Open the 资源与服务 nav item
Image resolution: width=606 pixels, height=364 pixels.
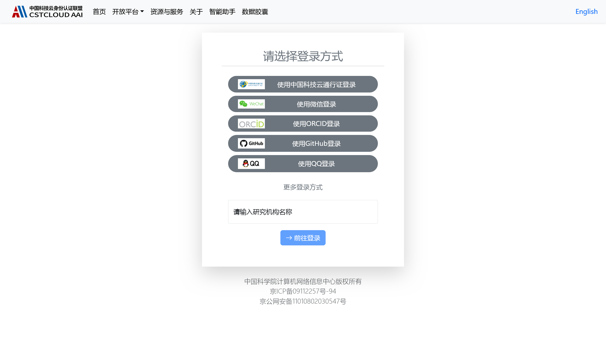[167, 12]
